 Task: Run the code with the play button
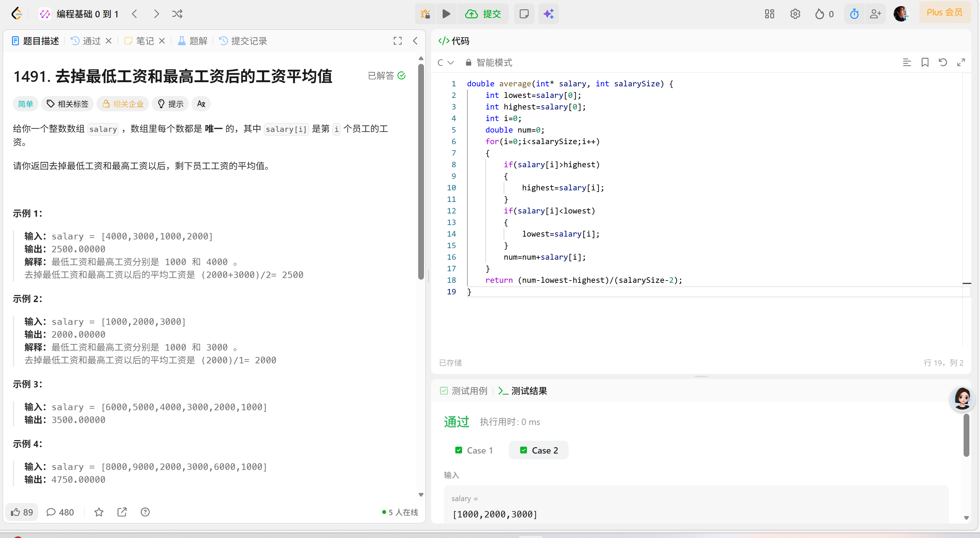pyautogui.click(x=446, y=14)
